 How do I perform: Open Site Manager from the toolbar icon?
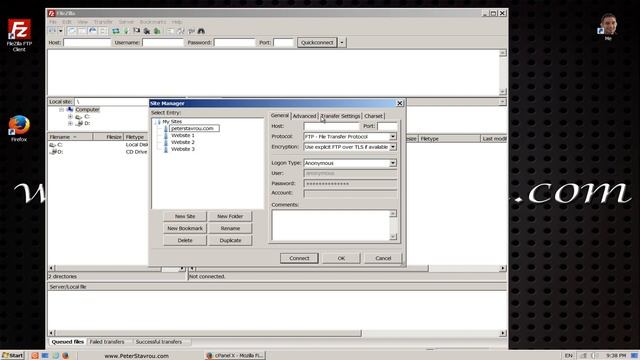point(51,31)
